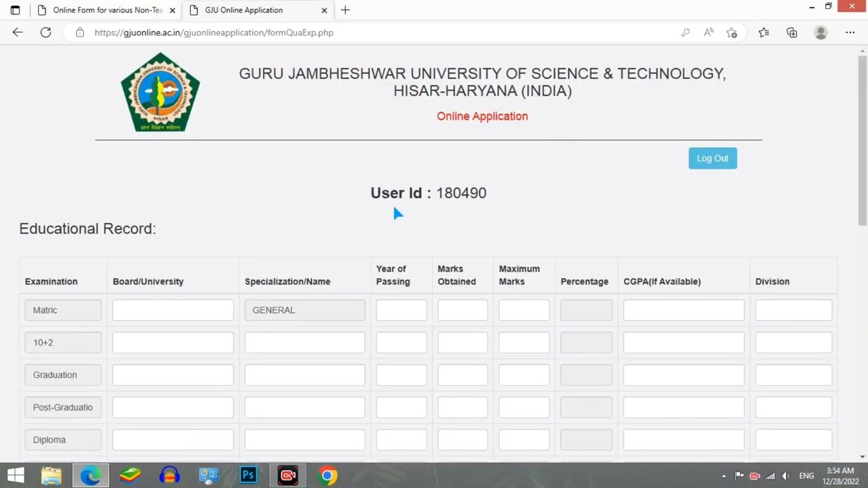Click Year of Passing field for Matric
Screen dimensions: 868x488
click(401, 310)
